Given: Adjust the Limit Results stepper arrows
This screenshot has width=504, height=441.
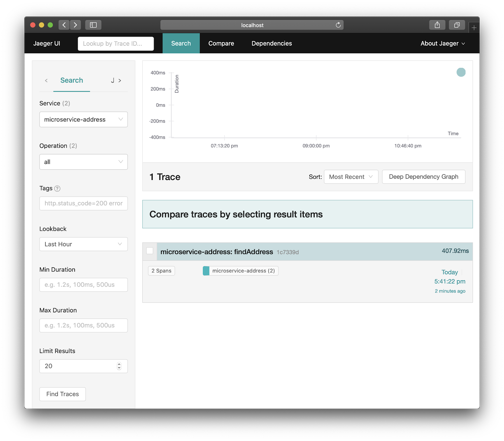Looking at the screenshot, I should pos(119,366).
